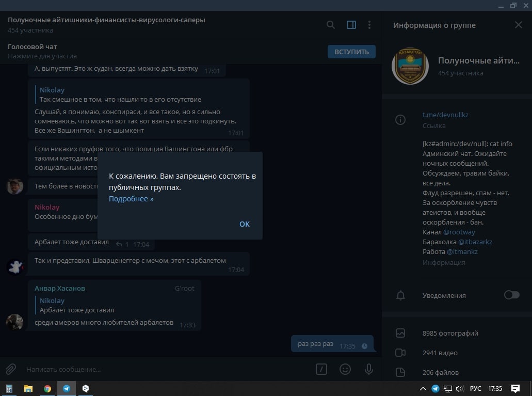
Task: Open 2941 видео shared videos
Action: click(x=440, y=353)
